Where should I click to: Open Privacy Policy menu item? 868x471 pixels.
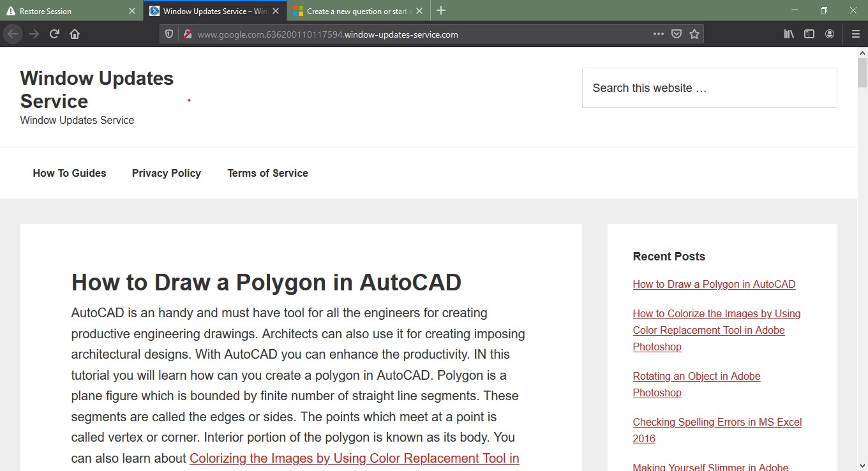click(x=167, y=173)
